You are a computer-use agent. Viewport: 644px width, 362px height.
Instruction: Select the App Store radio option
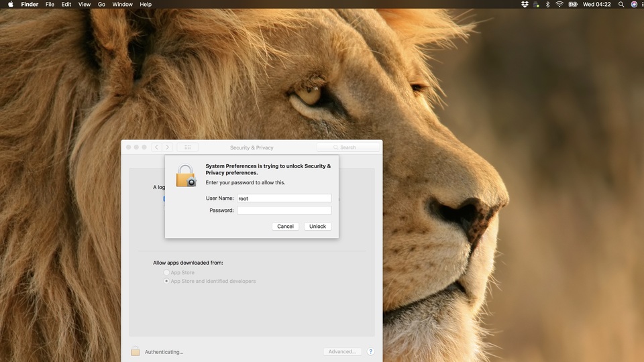[166, 273]
